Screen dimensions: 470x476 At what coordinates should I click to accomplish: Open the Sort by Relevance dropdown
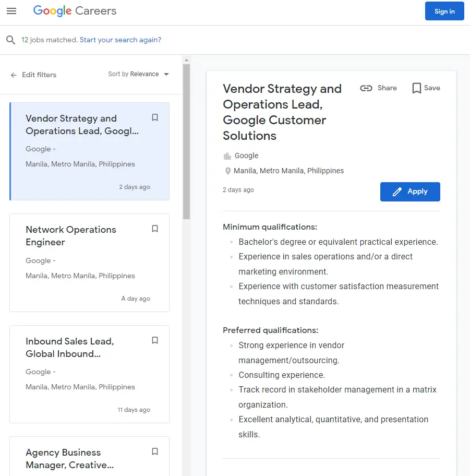(138, 74)
